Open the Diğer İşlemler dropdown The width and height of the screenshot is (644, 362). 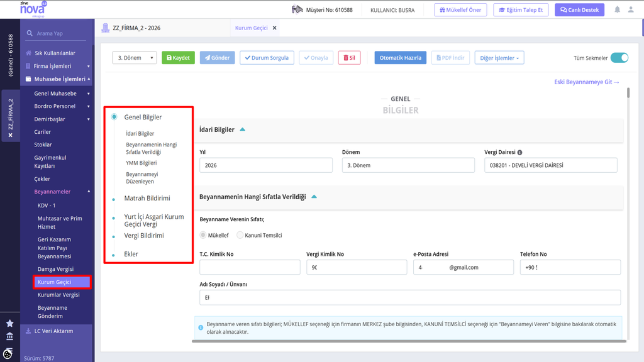[x=499, y=58]
